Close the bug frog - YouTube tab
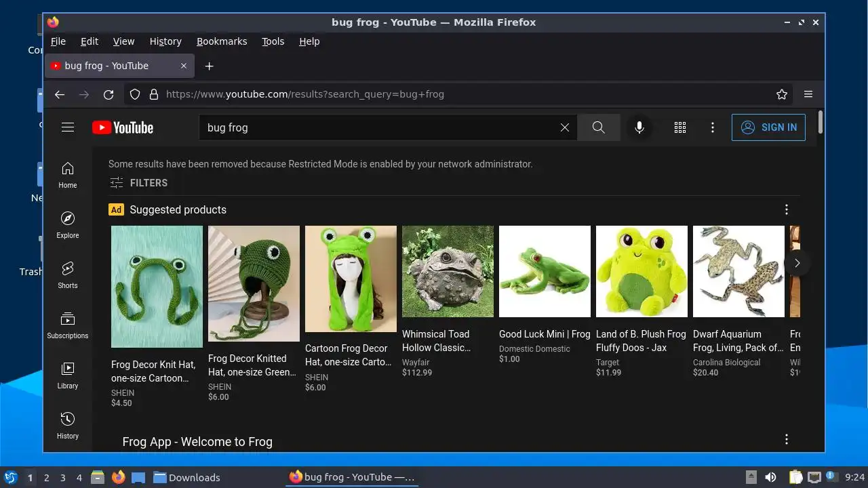 pyautogui.click(x=184, y=66)
